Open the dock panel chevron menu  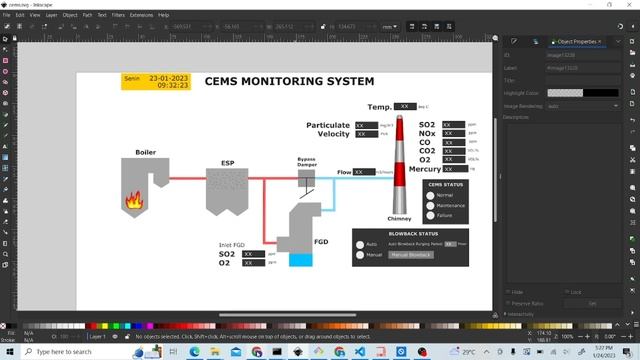(x=618, y=42)
